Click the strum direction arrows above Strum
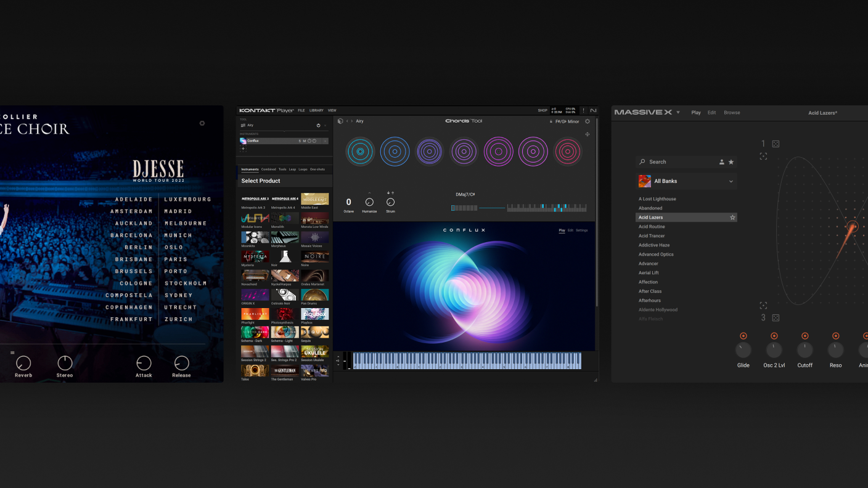 (390, 193)
